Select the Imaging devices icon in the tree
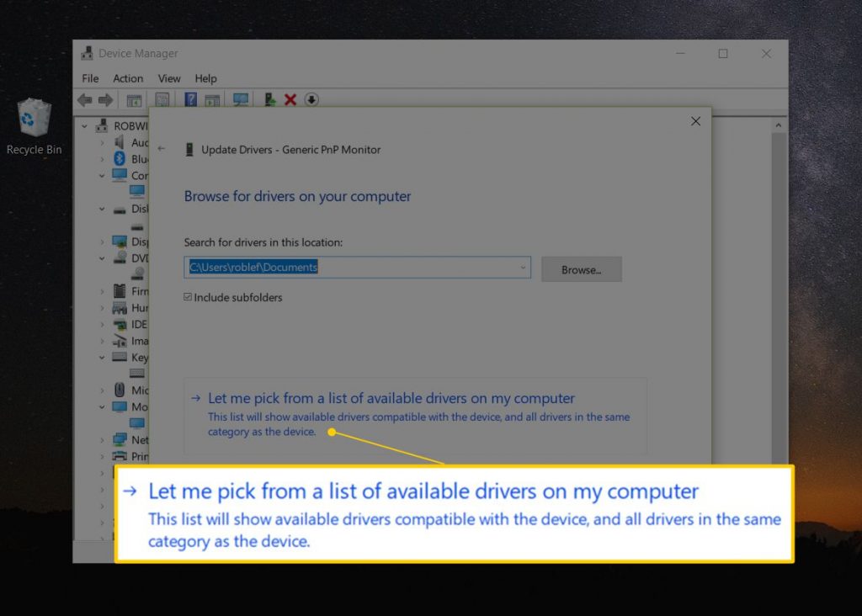The width and height of the screenshot is (862, 616). click(x=120, y=341)
